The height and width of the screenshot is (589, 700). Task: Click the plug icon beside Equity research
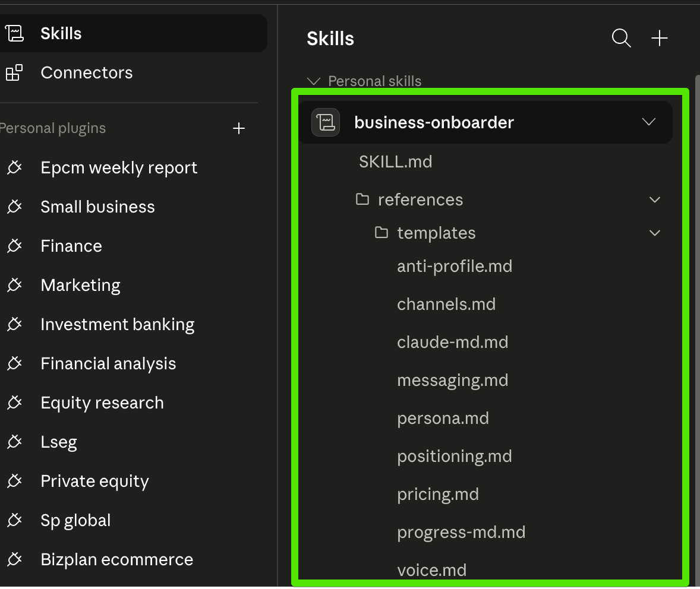coord(14,403)
